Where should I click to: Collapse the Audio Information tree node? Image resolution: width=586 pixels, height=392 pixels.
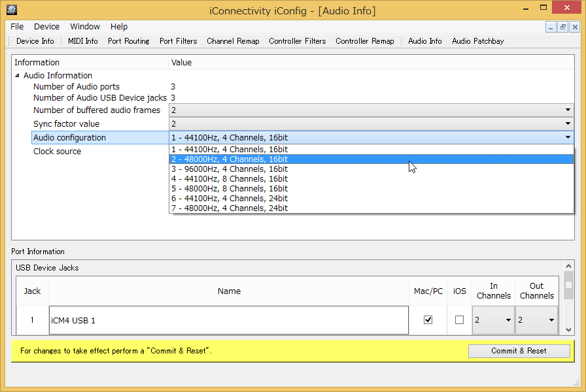pos(17,75)
